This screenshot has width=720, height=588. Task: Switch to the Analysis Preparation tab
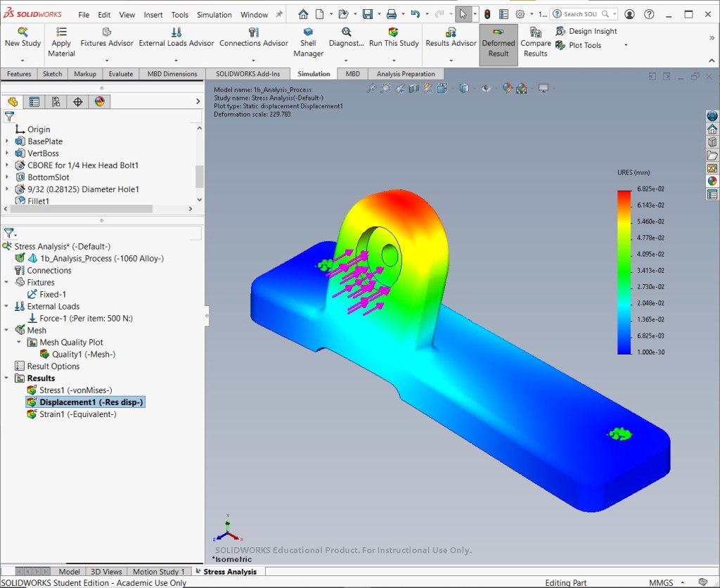coord(406,74)
